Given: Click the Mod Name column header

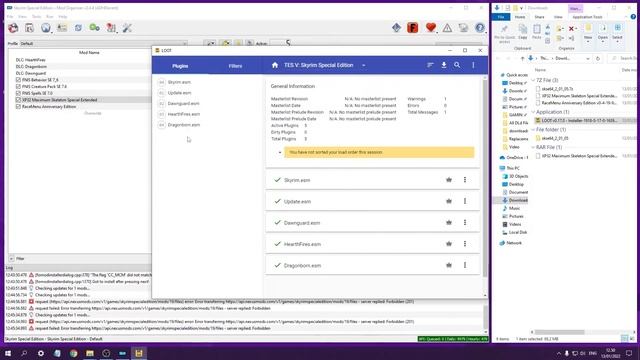Looking at the screenshot, I should 89,53.
